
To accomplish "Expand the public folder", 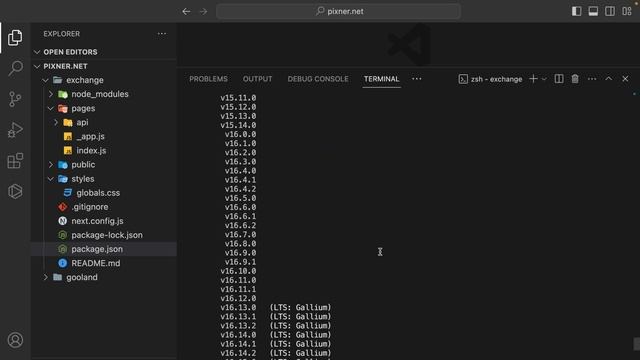I will [x=51, y=164].
